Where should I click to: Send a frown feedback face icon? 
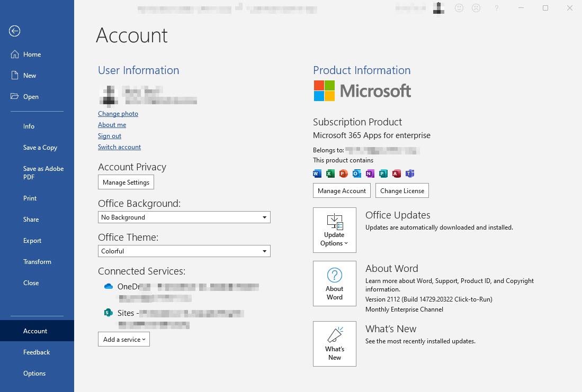[x=476, y=8]
